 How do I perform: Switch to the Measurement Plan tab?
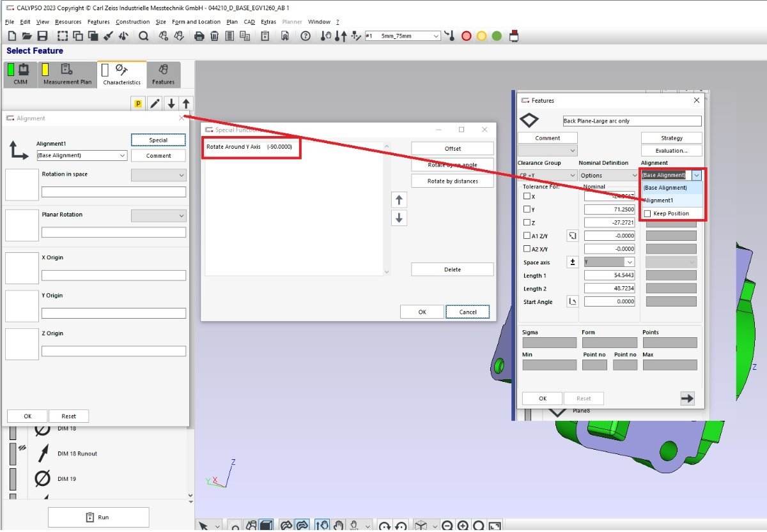point(67,74)
